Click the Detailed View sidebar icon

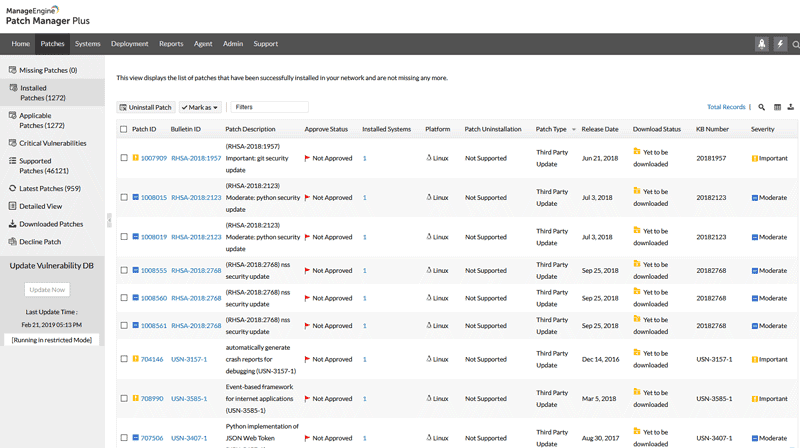pyautogui.click(x=12, y=206)
